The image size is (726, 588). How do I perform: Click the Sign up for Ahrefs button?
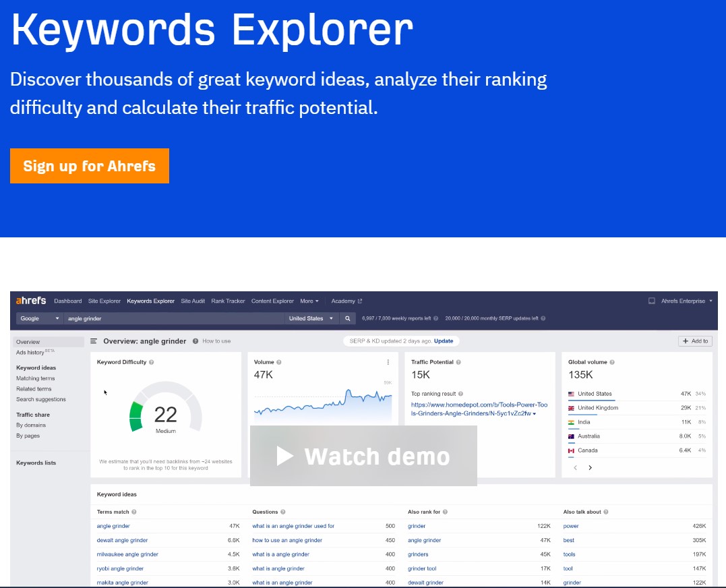90,166
